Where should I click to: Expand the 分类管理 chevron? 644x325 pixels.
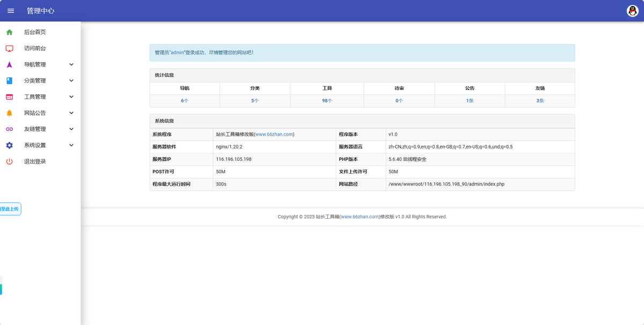(71, 80)
